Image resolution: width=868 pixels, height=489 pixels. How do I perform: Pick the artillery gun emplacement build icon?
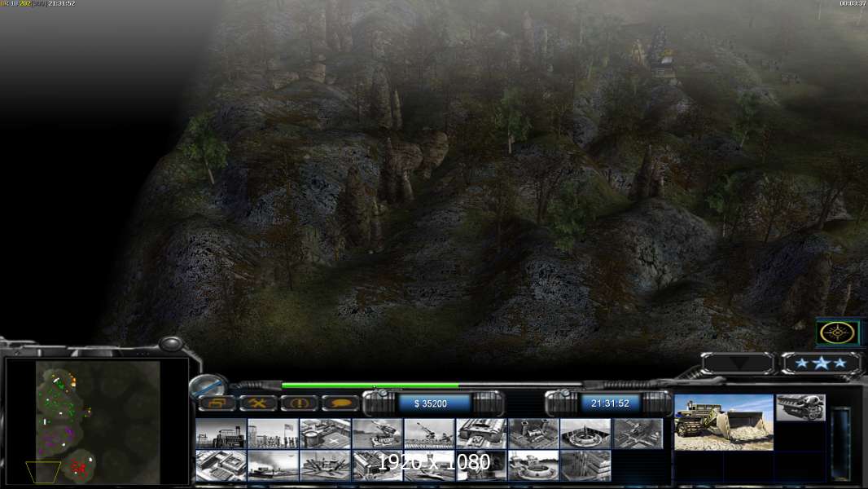[x=377, y=434]
